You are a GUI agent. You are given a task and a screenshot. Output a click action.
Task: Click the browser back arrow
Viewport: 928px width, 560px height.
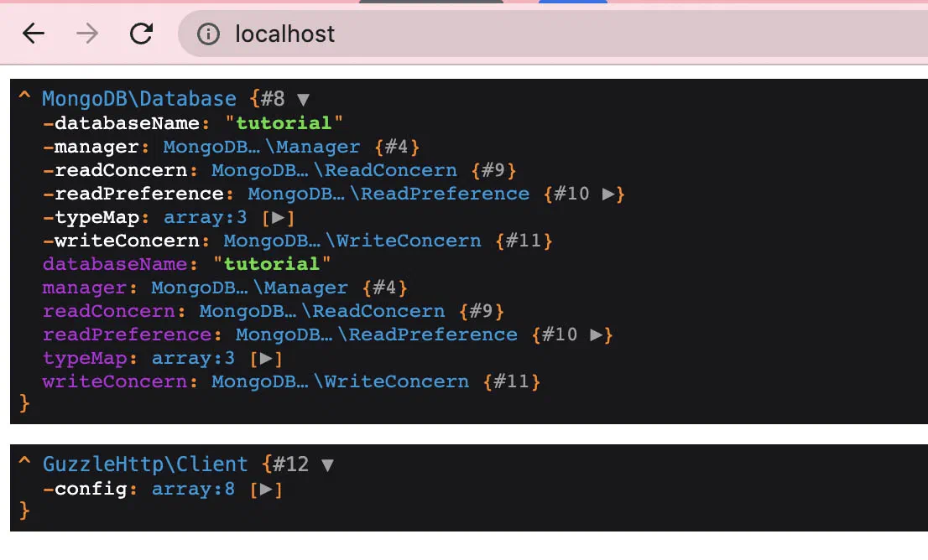pos(34,34)
